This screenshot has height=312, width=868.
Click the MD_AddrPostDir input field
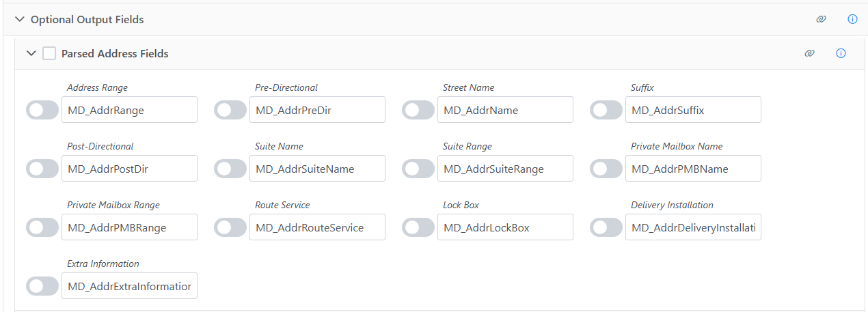(x=129, y=169)
